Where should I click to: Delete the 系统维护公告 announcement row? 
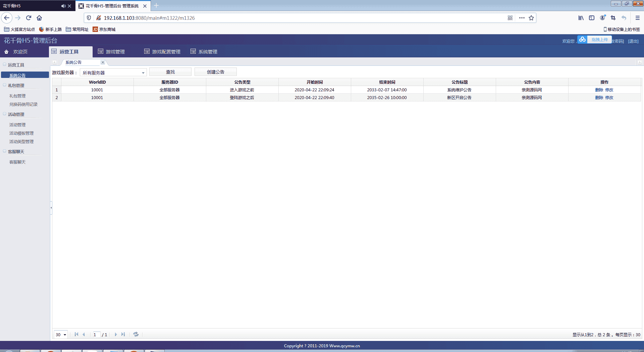[599, 90]
